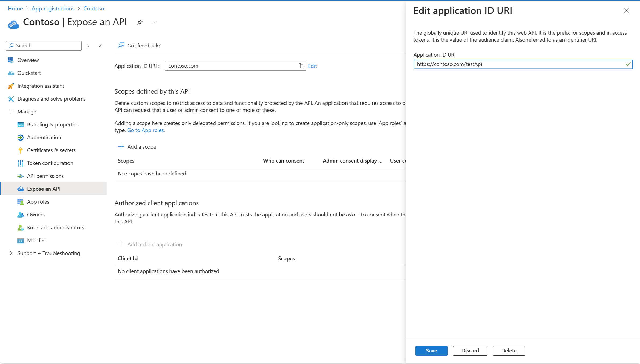Screen dimensions: 640x364
Task: Collapse the left navigation menu
Action: 100,46
